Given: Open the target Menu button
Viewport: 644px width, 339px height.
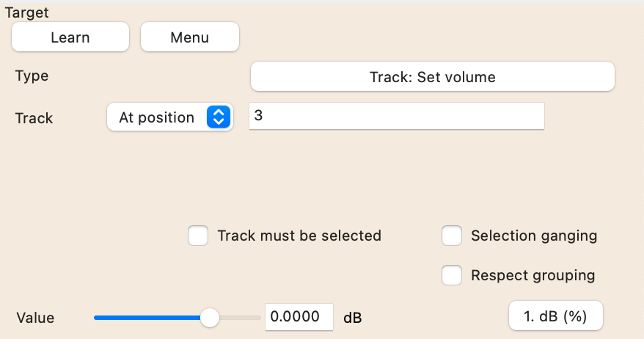Looking at the screenshot, I should coord(190,37).
